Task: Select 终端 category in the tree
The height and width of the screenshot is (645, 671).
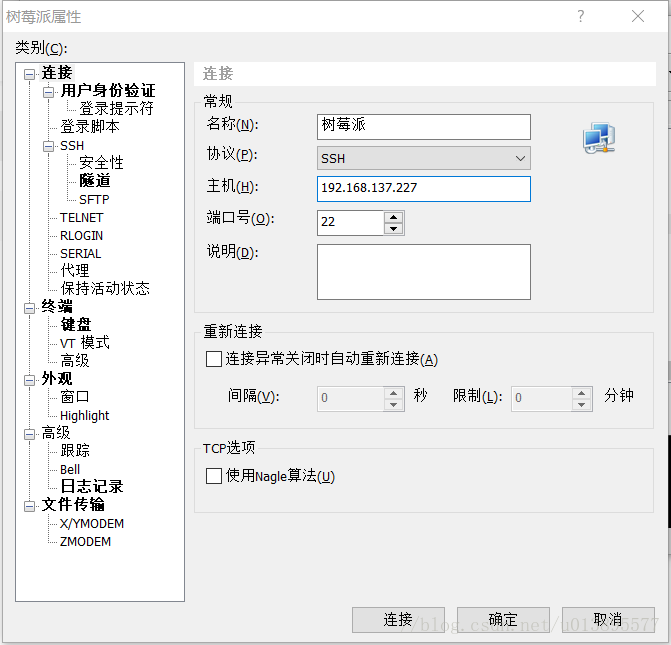Action: click(x=57, y=306)
